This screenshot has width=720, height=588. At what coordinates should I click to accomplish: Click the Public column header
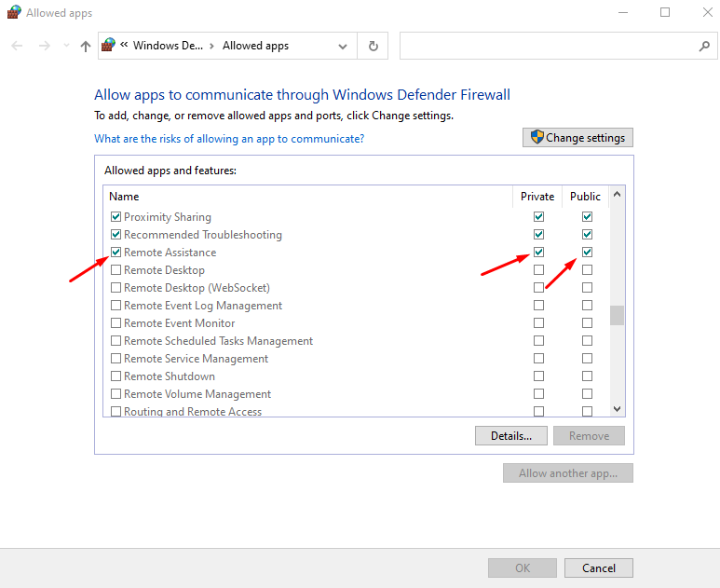[x=586, y=197]
